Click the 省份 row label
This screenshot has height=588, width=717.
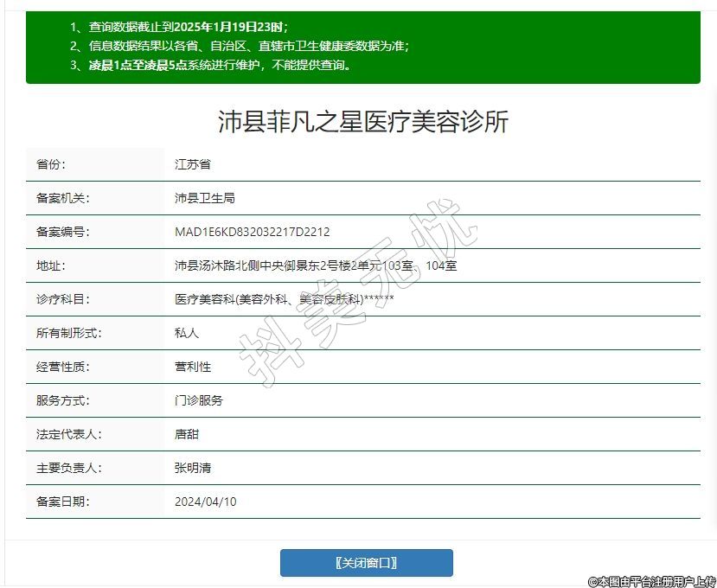click(51, 164)
